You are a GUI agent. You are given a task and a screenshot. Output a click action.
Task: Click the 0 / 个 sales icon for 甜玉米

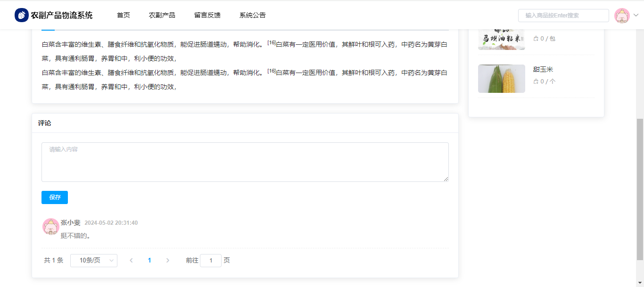[x=536, y=82]
